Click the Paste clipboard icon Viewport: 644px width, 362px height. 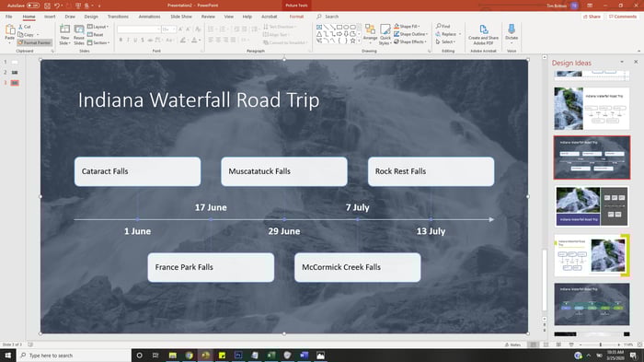9,29
